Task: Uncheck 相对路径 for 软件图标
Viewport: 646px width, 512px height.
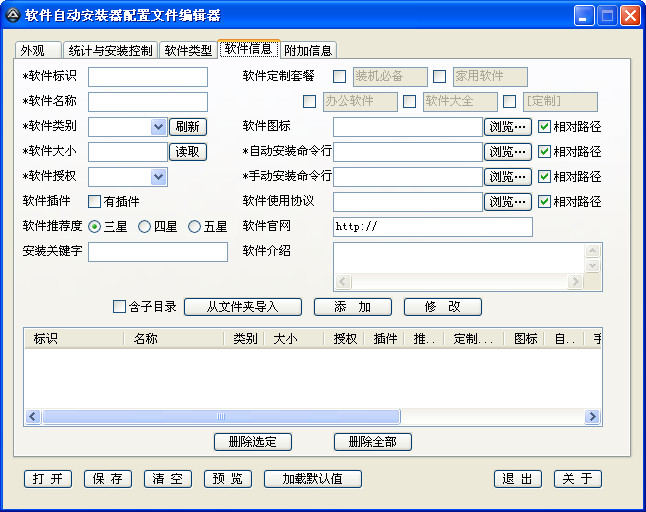Action: pos(545,126)
